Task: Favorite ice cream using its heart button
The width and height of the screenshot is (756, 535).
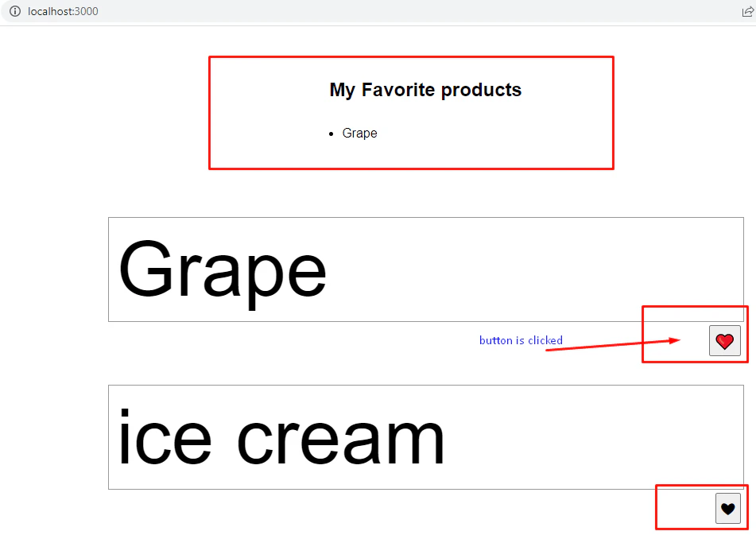Action: pyautogui.click(x=728, y=507)
